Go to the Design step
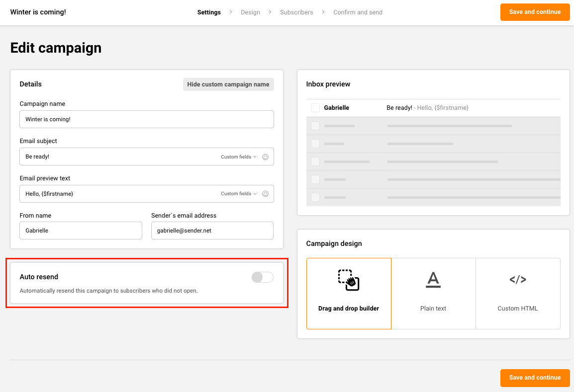 pos(250,12)
